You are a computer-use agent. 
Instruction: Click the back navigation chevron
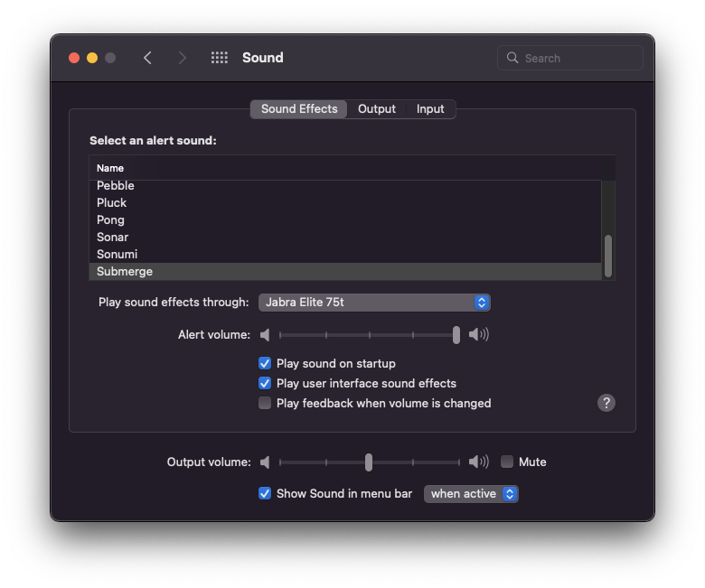[x=147, y=58]
